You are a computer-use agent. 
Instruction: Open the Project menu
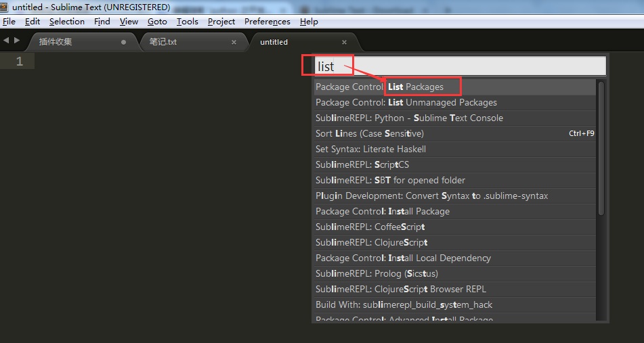pos(221,22)
